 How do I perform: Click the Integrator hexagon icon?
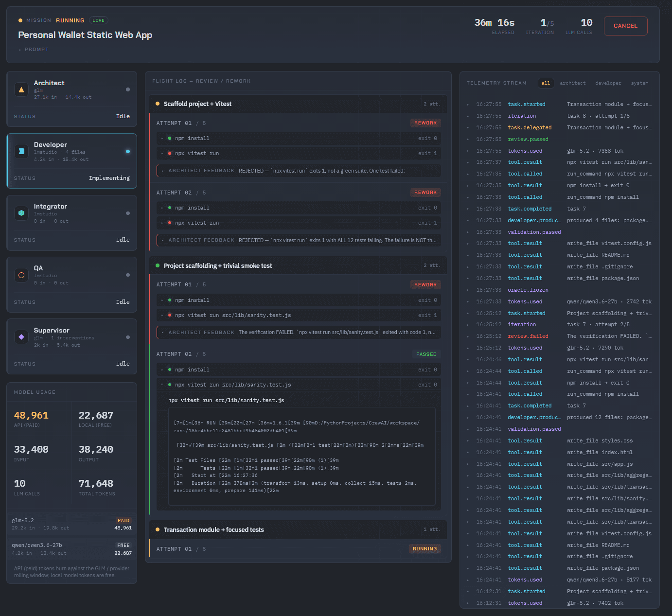[x=21, y=213]
